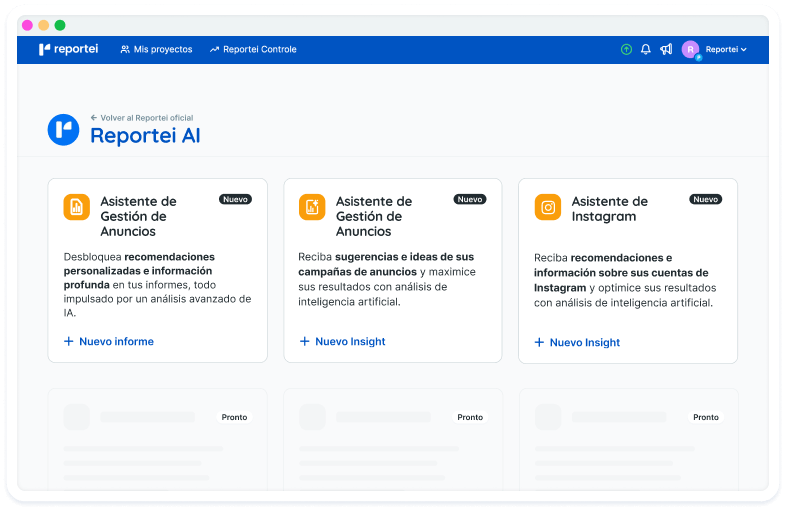Viewport: 786px width, 511px height.
Task: Open Mis proyectos menu item
Action: 156,49
